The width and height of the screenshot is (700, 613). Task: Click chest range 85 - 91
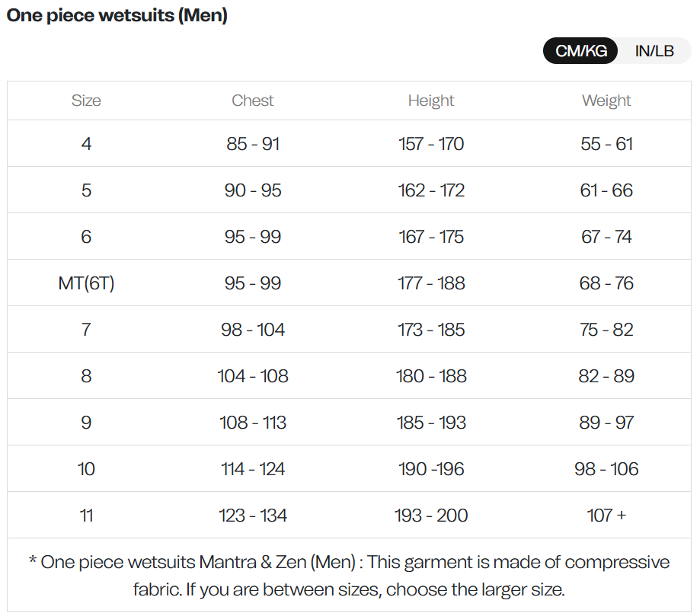[252, 143]
